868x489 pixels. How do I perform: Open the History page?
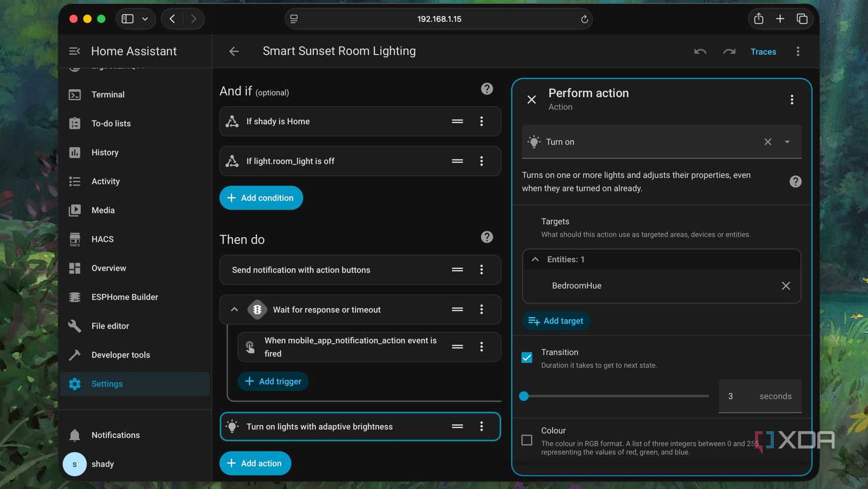pos(135,152)
